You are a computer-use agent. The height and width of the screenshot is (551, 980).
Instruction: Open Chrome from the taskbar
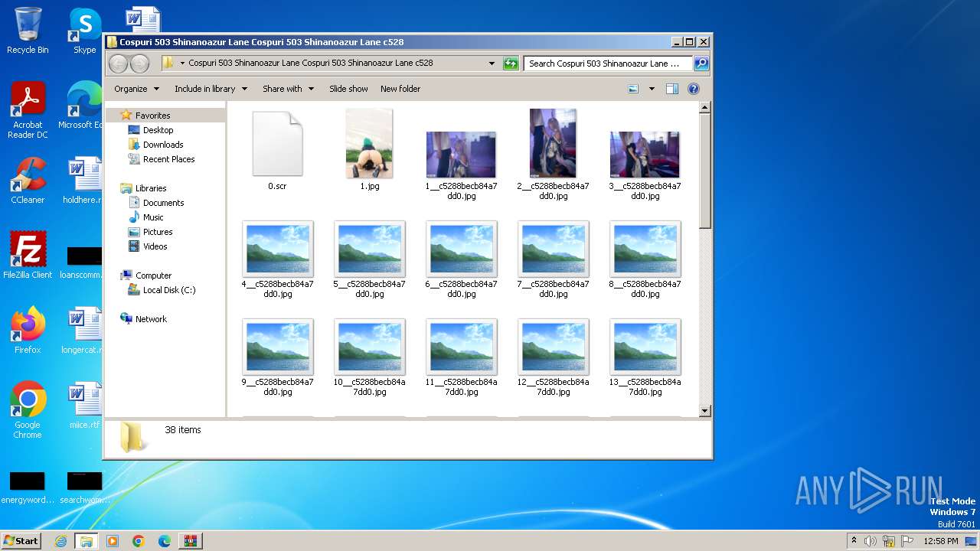point(139,541)
